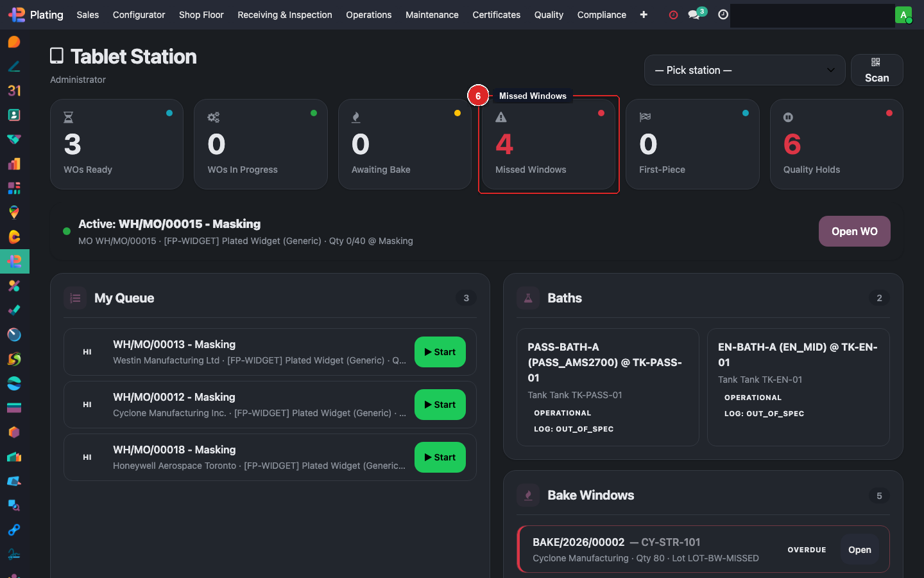Screen dimensions: 924x578
Task: Open the clock activities icon
Action: pyautogui.click(x=723, y=15)
